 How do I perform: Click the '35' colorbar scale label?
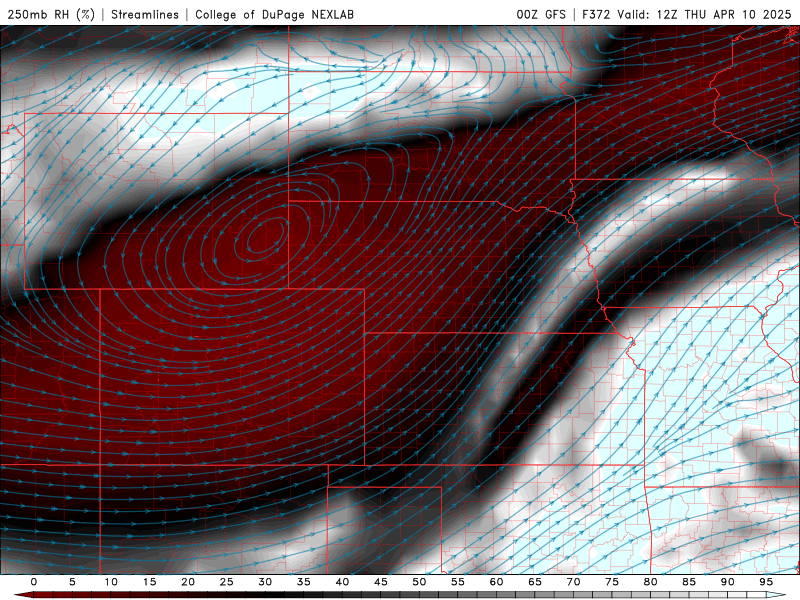tap(304, 582)
